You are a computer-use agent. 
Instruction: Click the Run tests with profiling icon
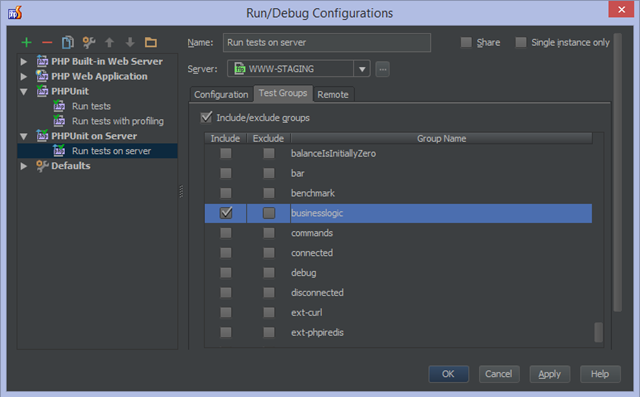click(59, 121)
